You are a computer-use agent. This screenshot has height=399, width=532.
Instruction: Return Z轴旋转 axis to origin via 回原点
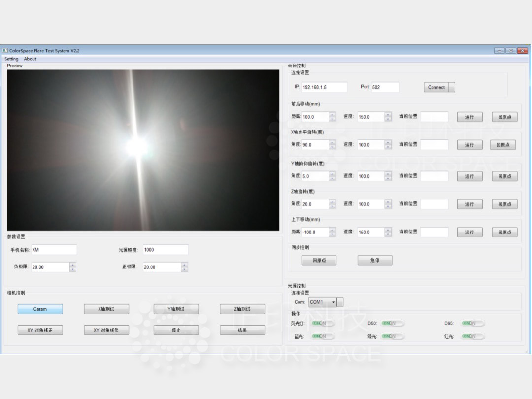pyautogui.click(x=504, y=204)
